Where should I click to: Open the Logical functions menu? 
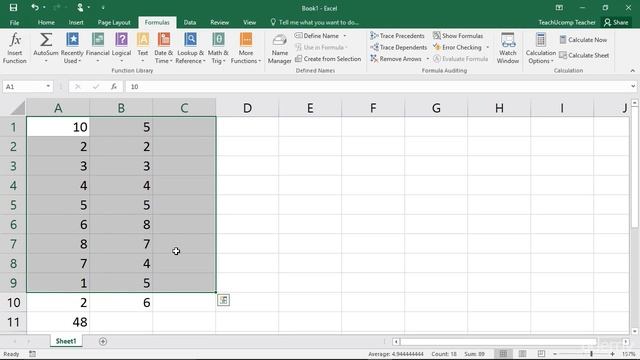click(x=121, y=48)
